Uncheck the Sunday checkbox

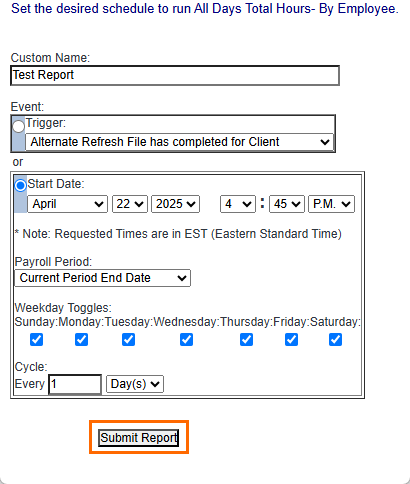36,340
